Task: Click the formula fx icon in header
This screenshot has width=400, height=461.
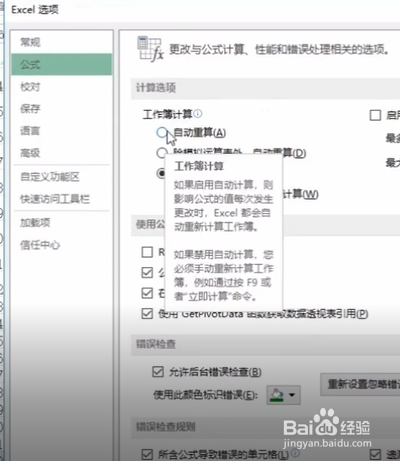Action: 150,49
